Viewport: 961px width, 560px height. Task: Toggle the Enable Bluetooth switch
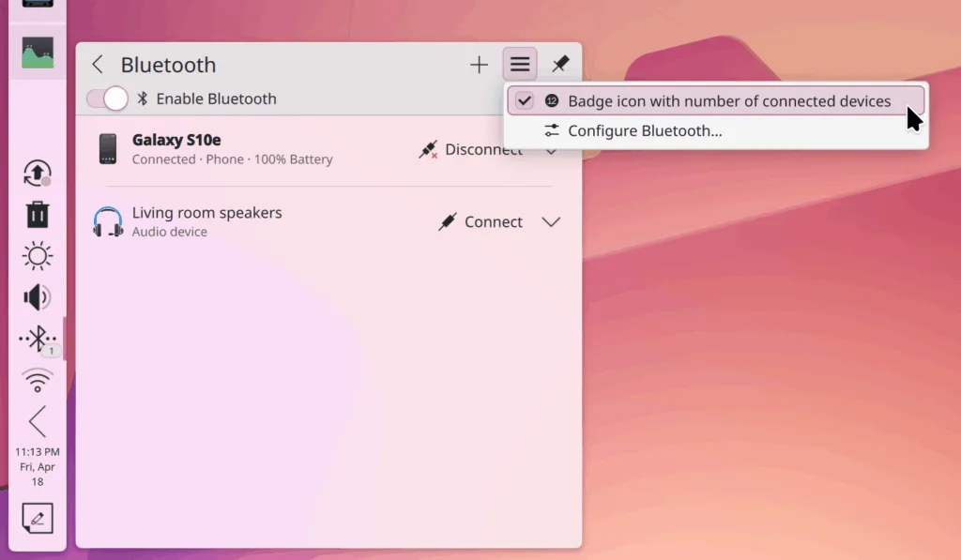pos(107,98)
